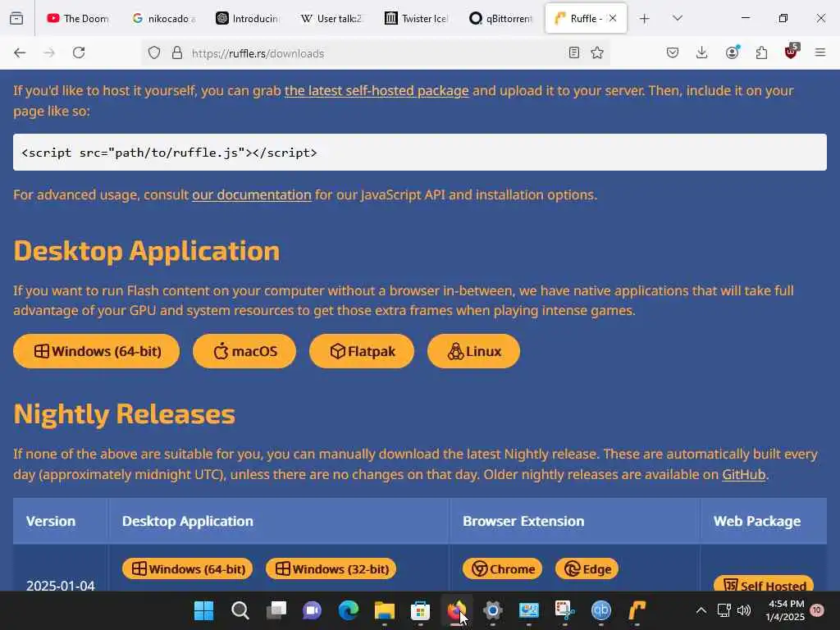This screenshot has height=630, width=840.
Task: Download nightly Windows (32-bit) build
Action: [331, 569]
